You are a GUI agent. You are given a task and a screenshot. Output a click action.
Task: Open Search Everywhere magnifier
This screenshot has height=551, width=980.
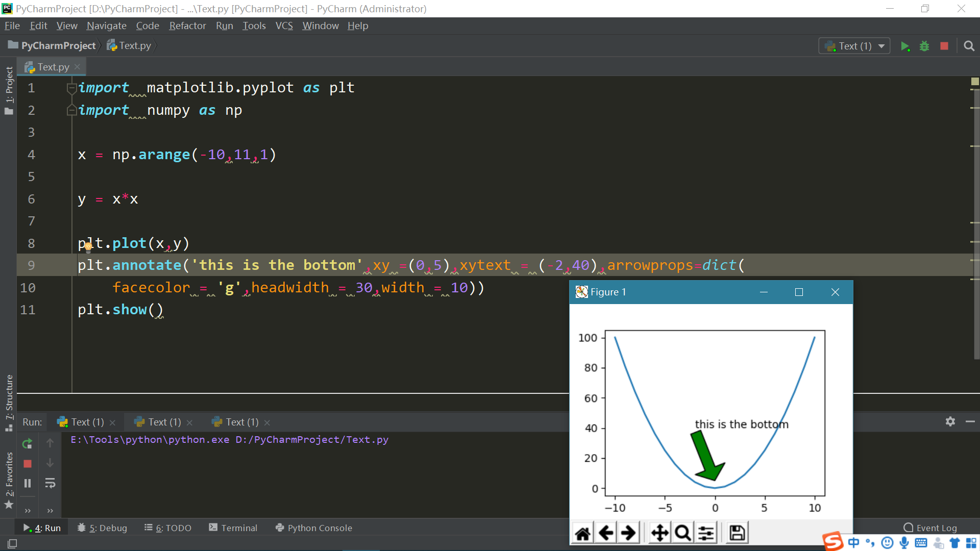pos(969,46)
